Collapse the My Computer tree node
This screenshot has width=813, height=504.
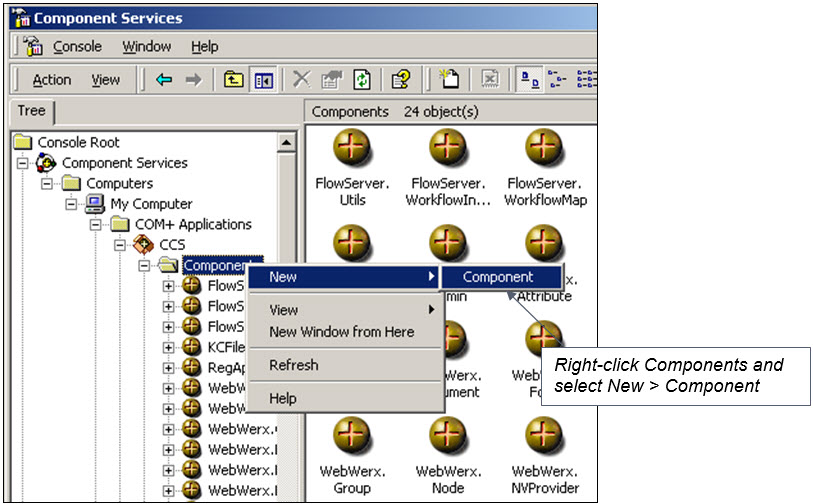tap(71, 204)
